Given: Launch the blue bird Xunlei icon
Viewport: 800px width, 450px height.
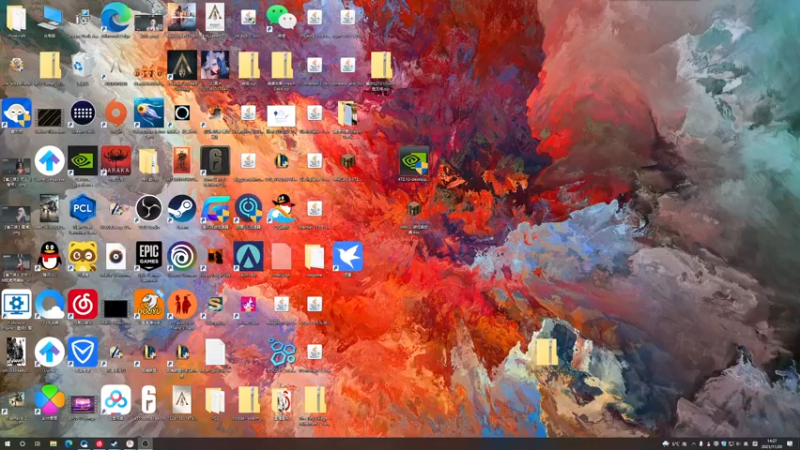Looking at the screenshot, I should 347,256.
